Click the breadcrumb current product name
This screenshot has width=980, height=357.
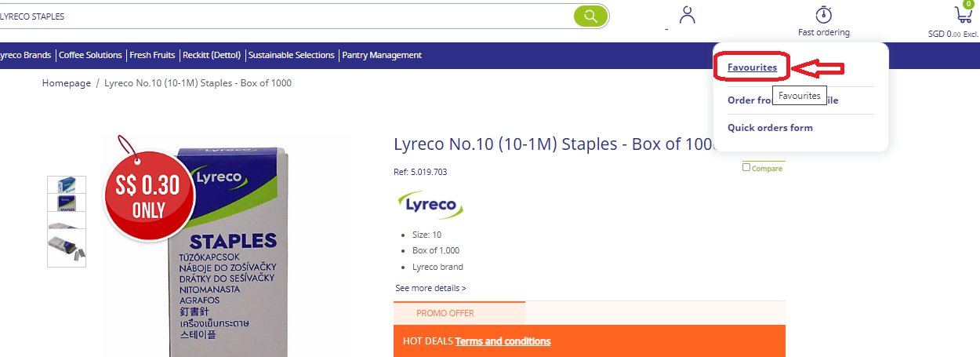(x=198, y=83)
